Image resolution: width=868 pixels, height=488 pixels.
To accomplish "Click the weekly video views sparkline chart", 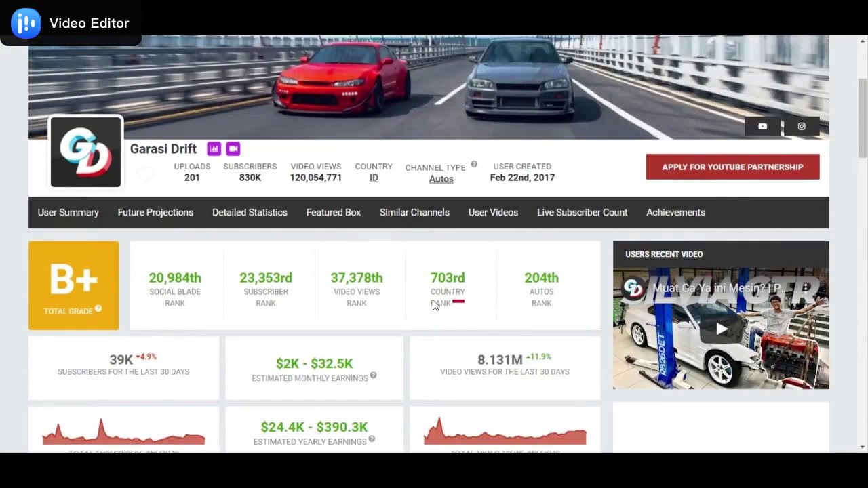I will 505,432.
